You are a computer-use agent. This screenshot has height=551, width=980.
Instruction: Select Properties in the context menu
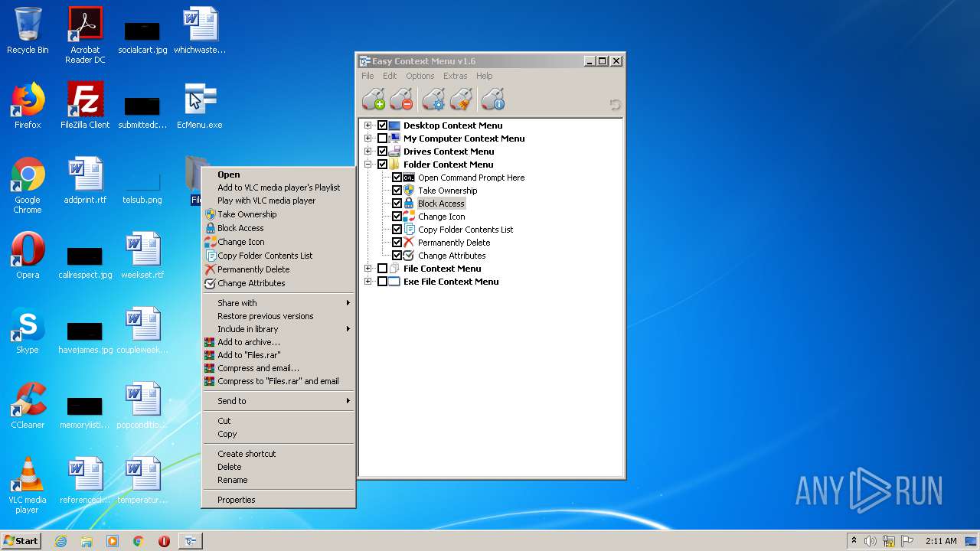click(x=278, y=500)
